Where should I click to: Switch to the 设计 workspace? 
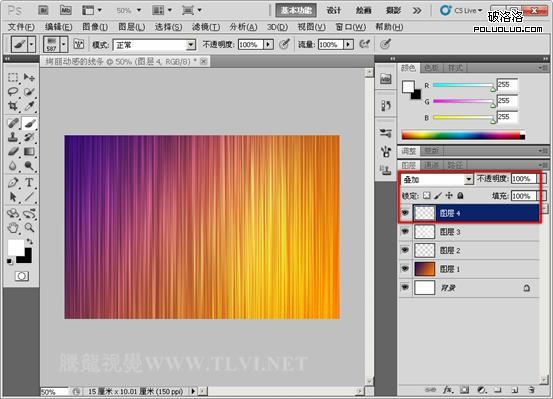point(334,11)
